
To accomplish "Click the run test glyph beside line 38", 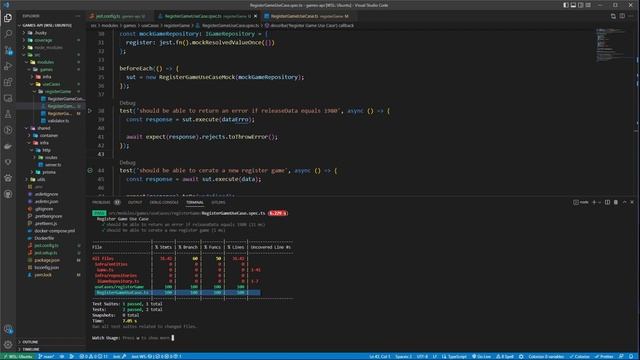I will point(90,111).
